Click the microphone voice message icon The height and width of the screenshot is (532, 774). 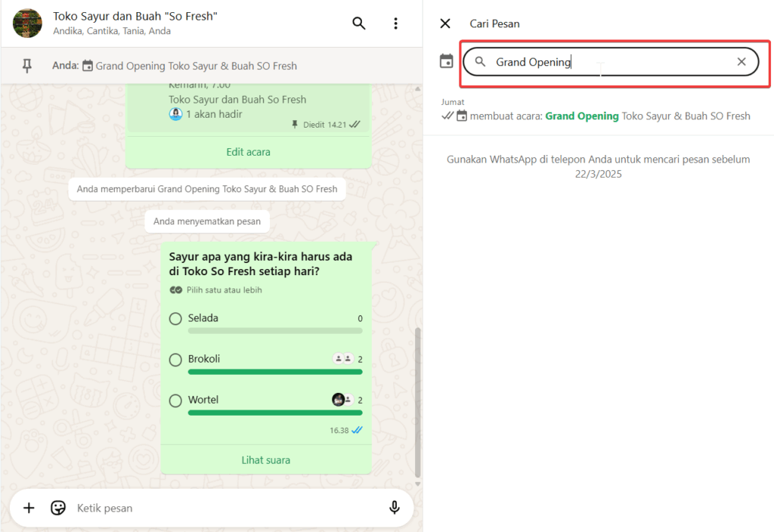pos(394,508)
